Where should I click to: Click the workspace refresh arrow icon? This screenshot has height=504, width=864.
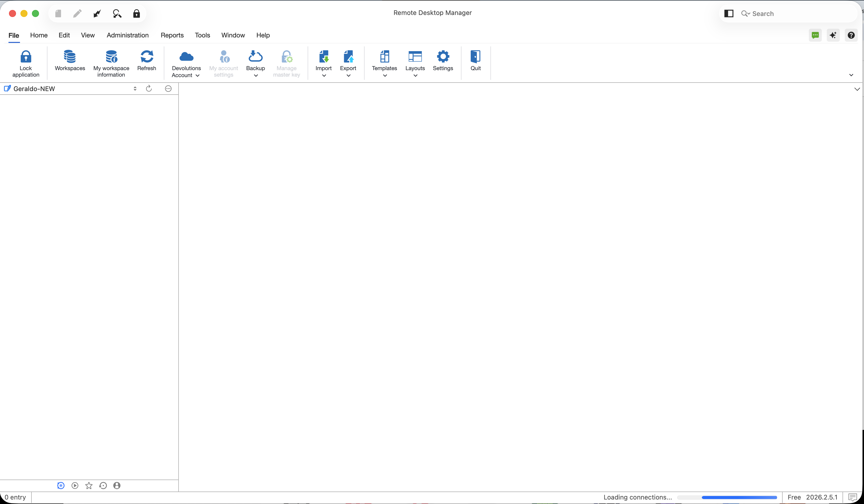tap(149, 89)
